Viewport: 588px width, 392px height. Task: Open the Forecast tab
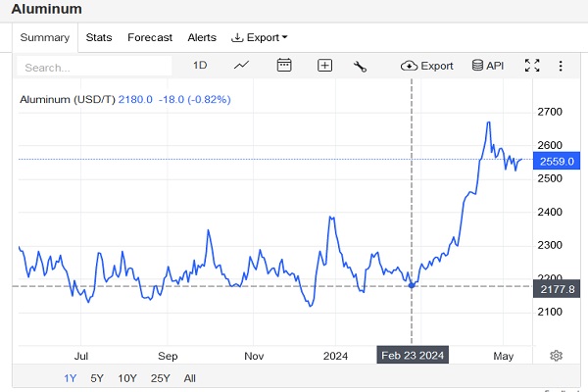pos(150,37)
